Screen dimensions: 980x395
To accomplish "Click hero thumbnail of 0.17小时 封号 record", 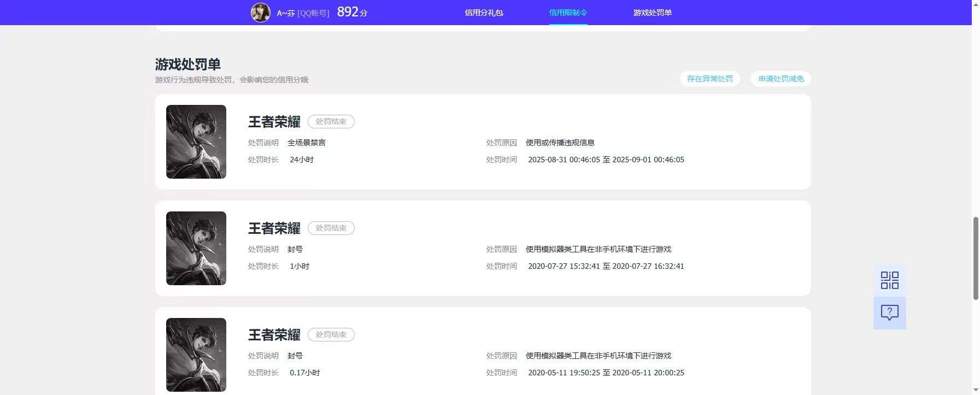I will pos(196,355).
